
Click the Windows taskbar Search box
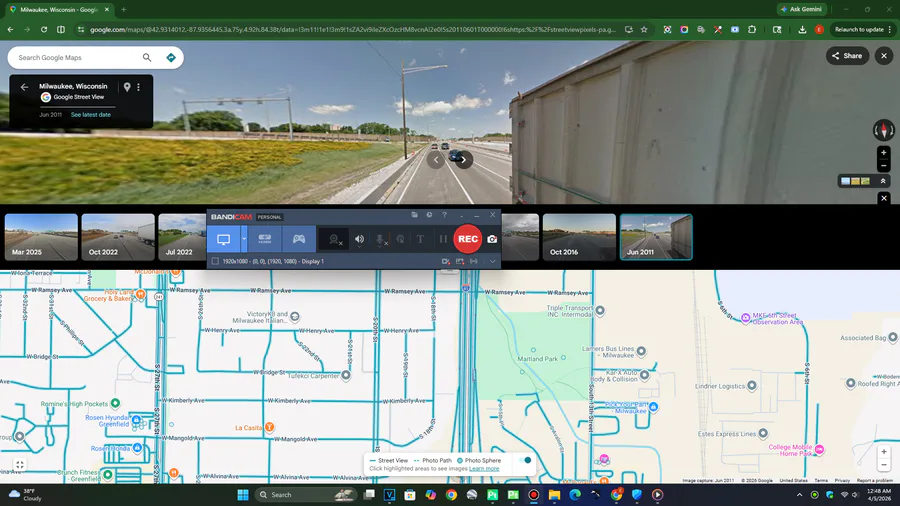(x=305, y=495)
